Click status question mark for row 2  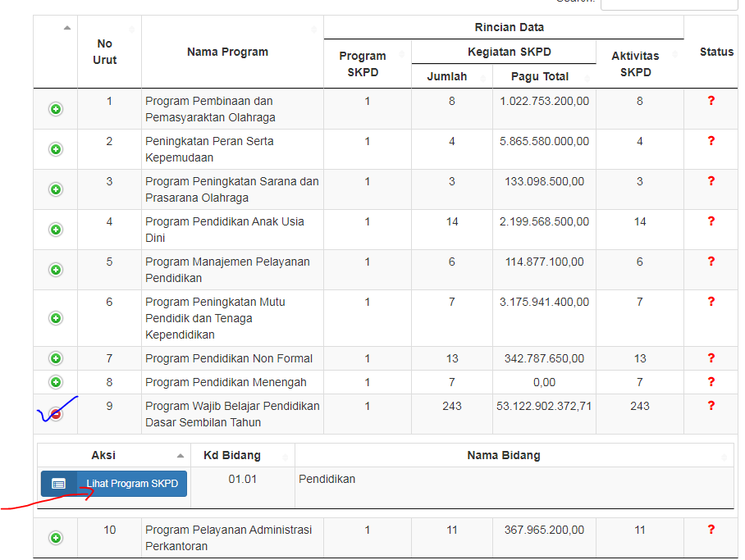[x=711, y=141]
